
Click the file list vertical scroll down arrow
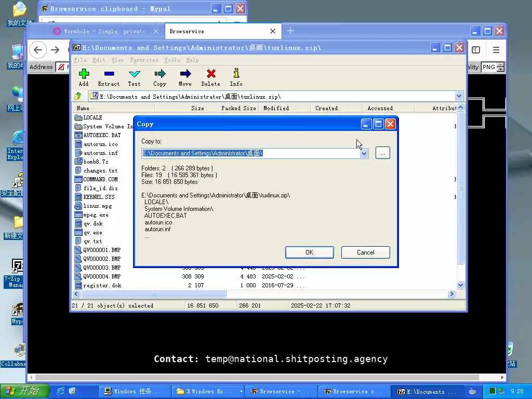tap(460, 285)
